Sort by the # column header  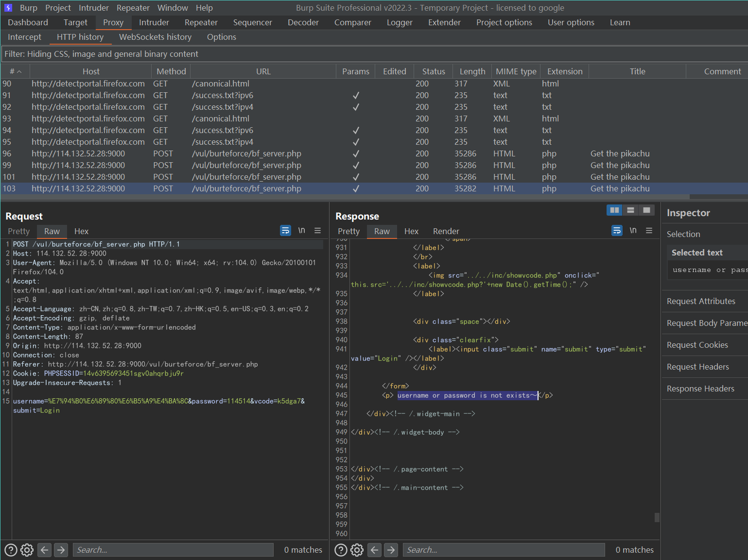tap(16, 71)
